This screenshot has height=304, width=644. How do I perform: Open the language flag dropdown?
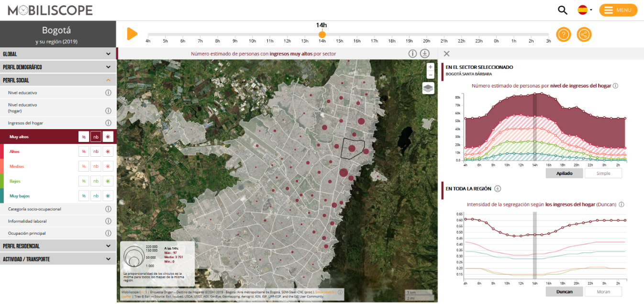[585, 10]
